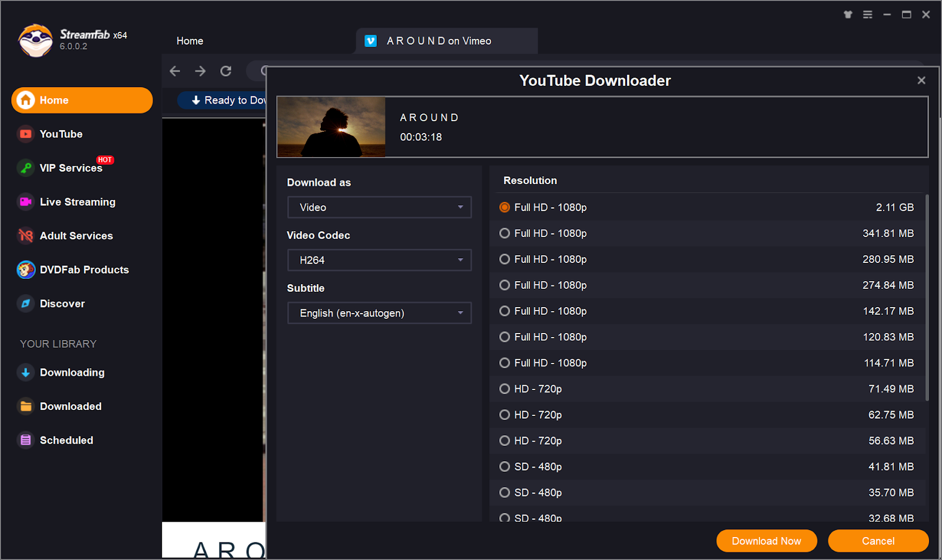The width and height of the screenshot is (942, 560).
Task: Reload the page in the built-in browser
Action: [225, 71]
